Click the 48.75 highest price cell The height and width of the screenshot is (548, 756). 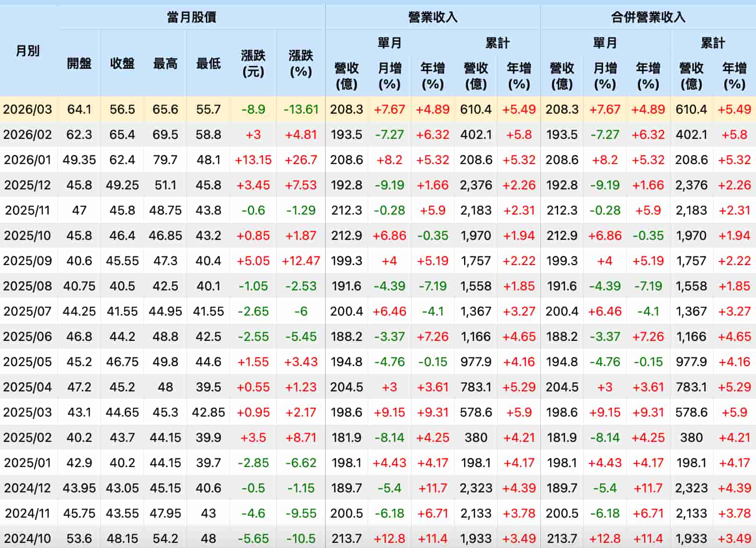coord(165,210)
